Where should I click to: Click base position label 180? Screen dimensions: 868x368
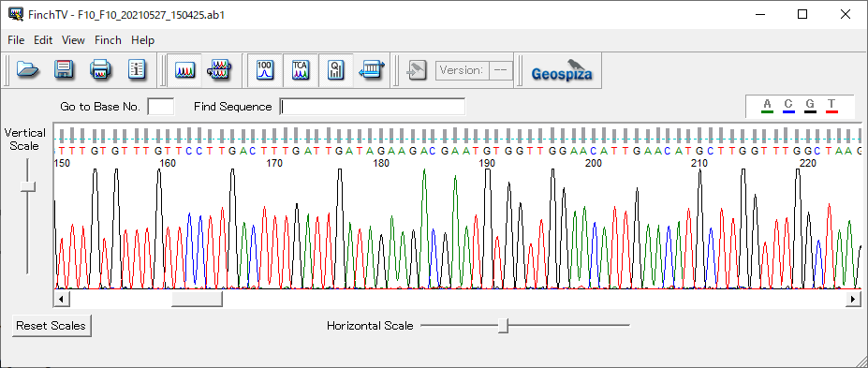(x=381, y=163)
